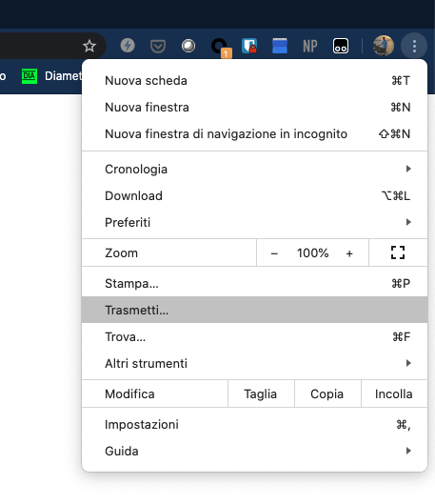
Task: Click the blue window extension icon
Action: click(280, 46)
